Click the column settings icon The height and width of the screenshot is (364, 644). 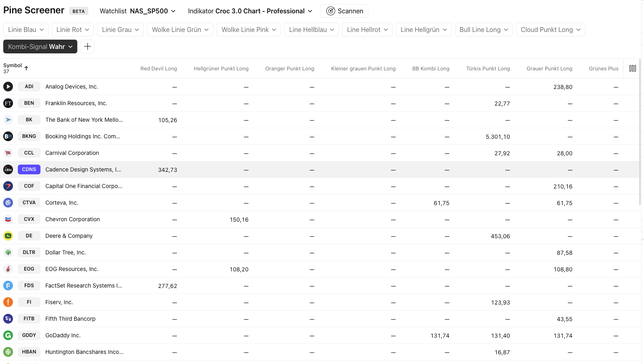pyautogui.click(x=632, y=68)
